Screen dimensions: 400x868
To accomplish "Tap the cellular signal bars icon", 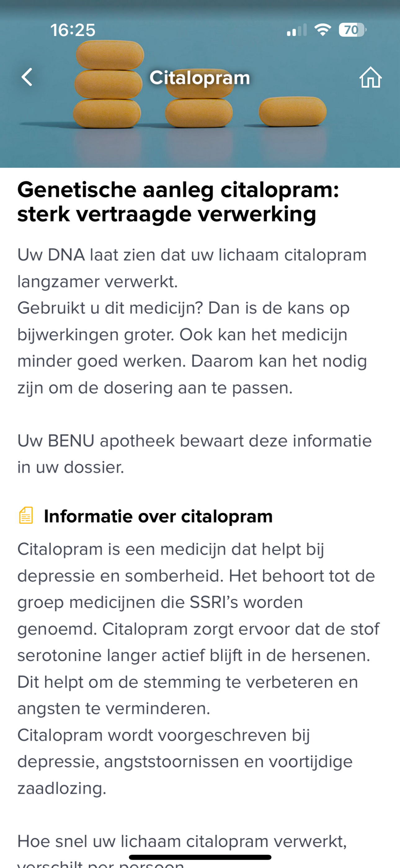I will (x=297, y=30).
